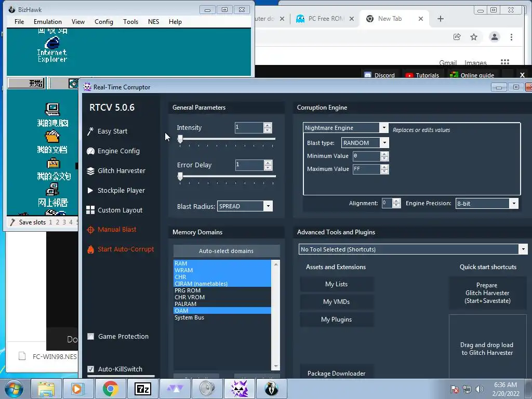This screenshot has height=399, width=532.
Task: Open BizHawk Tools menu
Action: point(130,22)
